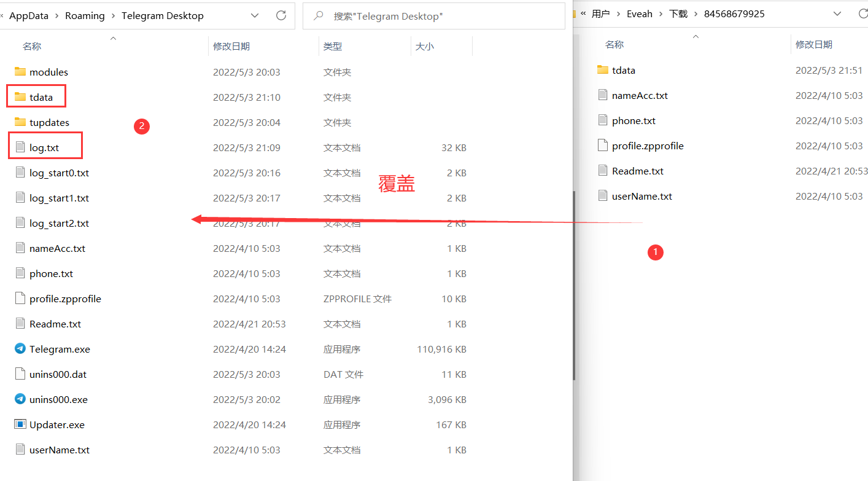Open address history dropdown in Telegram Desktop window
The width and height of the screenshot is (868, 481).
(x=255, y=15)
